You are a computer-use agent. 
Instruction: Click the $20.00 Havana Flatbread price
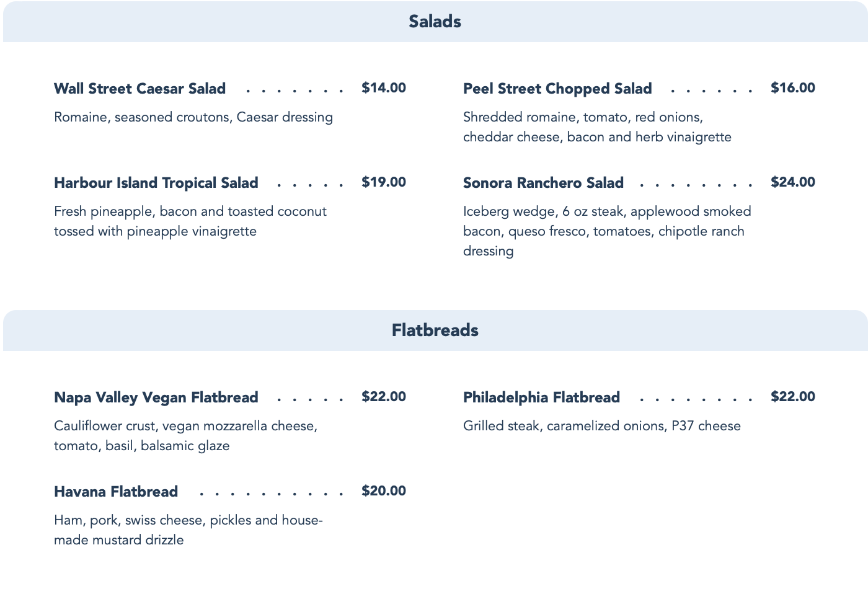click(x=384, y=491)
